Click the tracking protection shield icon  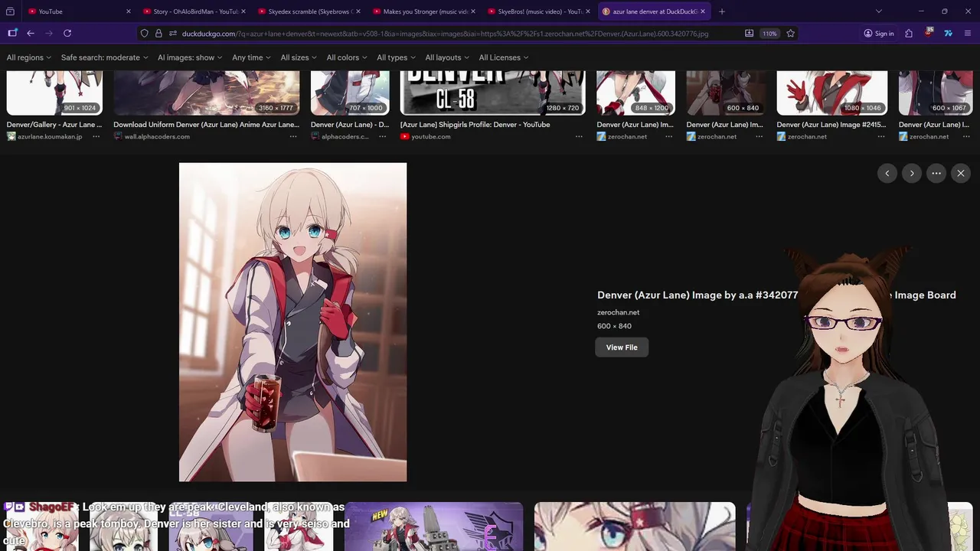click(144, 34)
